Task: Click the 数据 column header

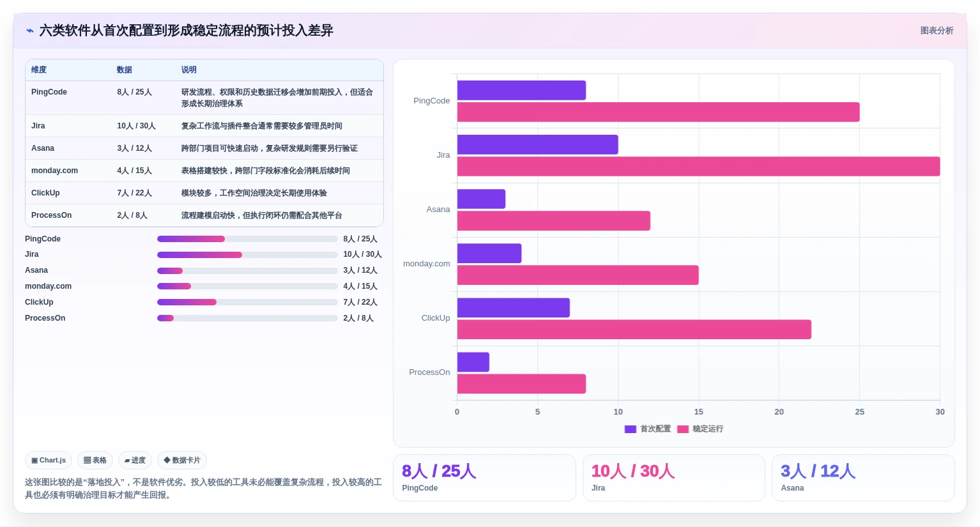Action: pyautogui.click(x=125, y=70)
